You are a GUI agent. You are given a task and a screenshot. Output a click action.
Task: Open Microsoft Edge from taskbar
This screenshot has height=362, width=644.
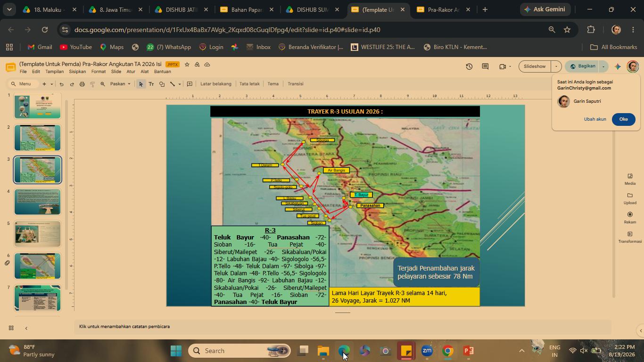(x=344, y=351)
